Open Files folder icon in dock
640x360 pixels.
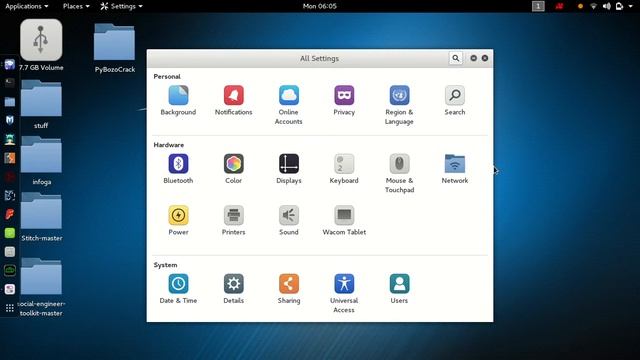point(10,102)
